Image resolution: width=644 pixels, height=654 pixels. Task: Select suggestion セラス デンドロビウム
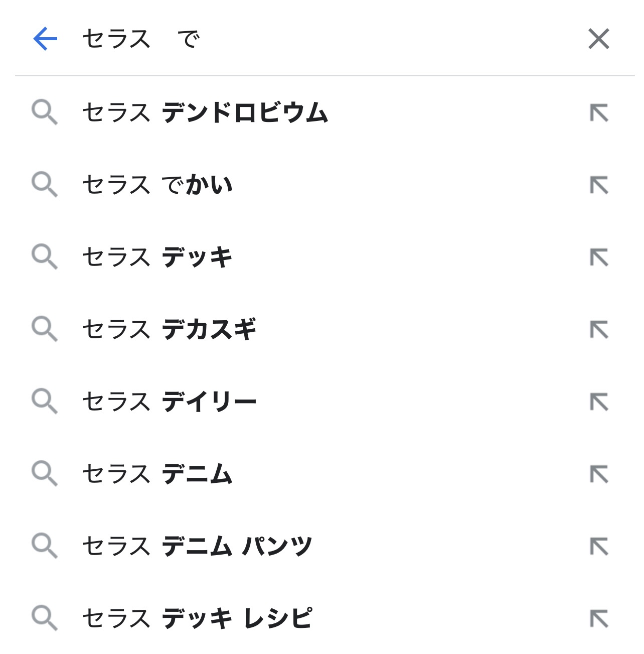[321, 112]
